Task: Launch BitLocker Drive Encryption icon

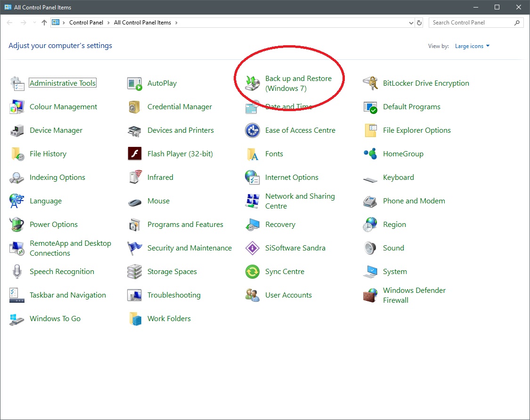Action: click(x=370, y=83)
